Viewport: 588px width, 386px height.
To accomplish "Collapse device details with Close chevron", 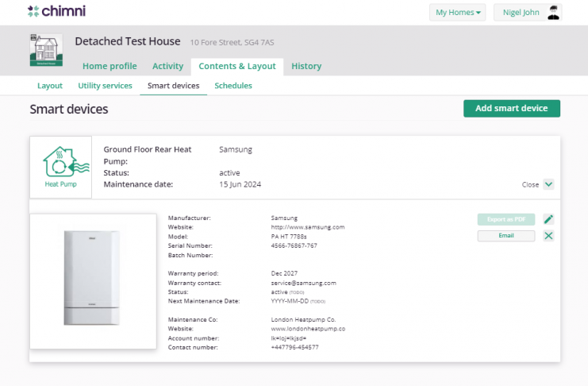I will click(548, 184).
